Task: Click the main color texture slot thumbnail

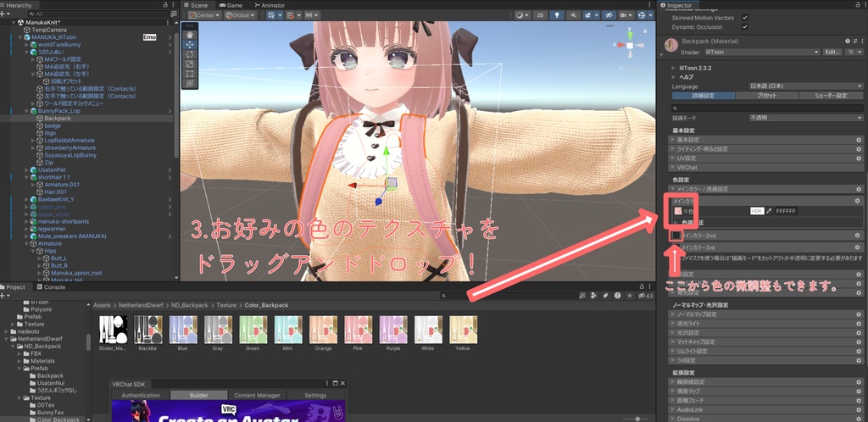Action: coord(678,211)
